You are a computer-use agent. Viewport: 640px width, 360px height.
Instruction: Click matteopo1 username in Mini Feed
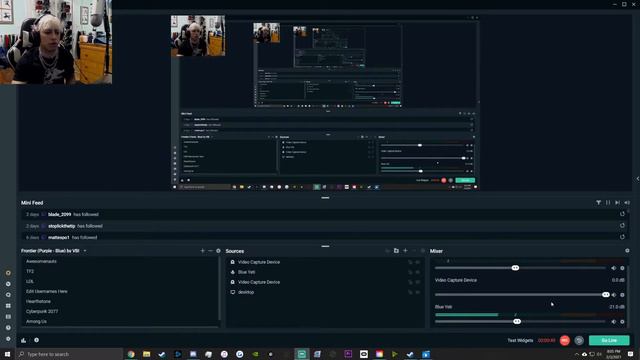coord(59,237)
